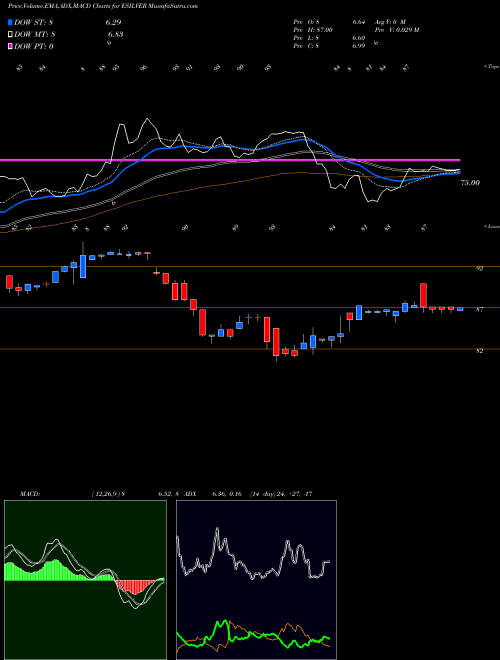Click the tall red candle near level 87
500x660 pixels.
423,295
